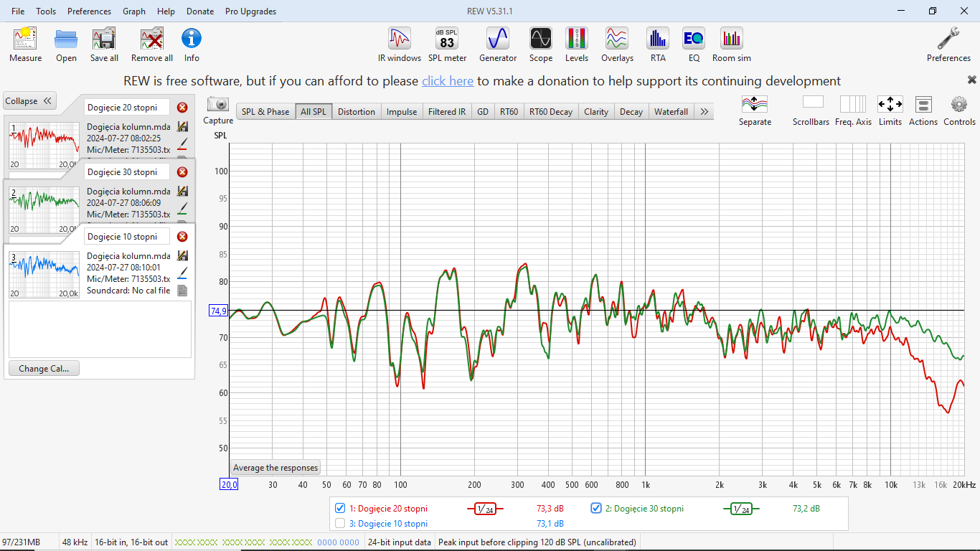Open graph Limits settings
Viewport: 980px width, 551px height.
890,105
